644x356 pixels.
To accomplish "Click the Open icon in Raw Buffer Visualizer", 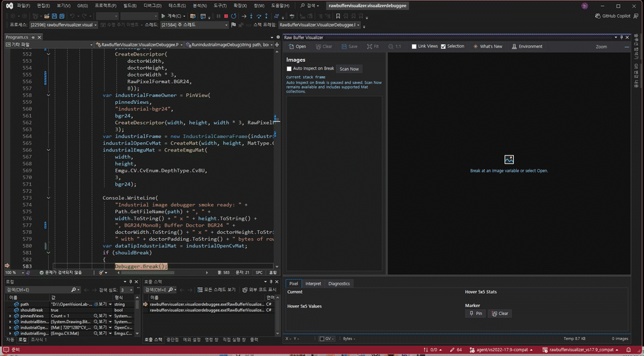I will 291,46.
